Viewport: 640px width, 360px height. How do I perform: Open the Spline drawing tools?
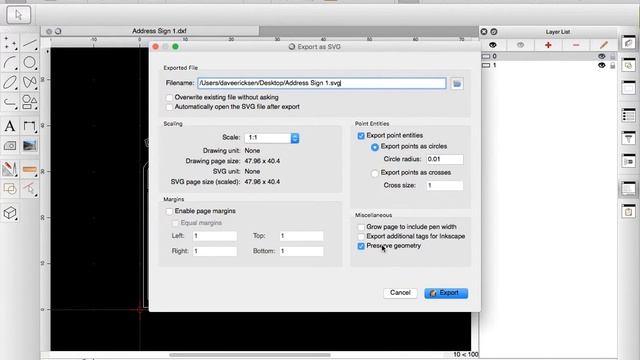(29, 82)
